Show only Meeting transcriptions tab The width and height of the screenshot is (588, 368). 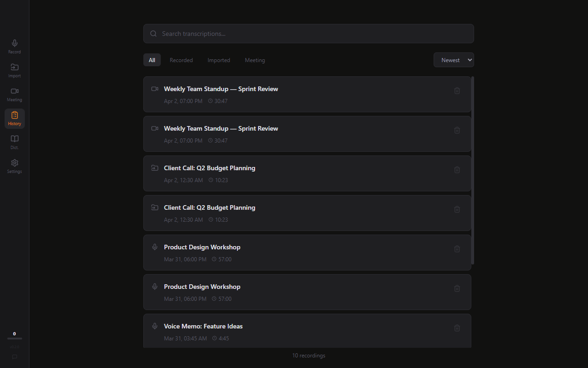point(254,60)
